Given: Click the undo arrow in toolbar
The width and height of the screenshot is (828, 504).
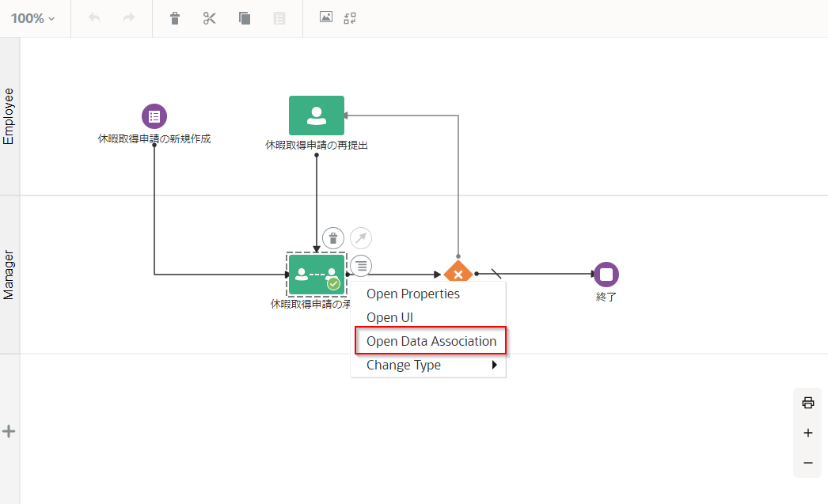Looking at the screenshot, I should coord(95,18).
